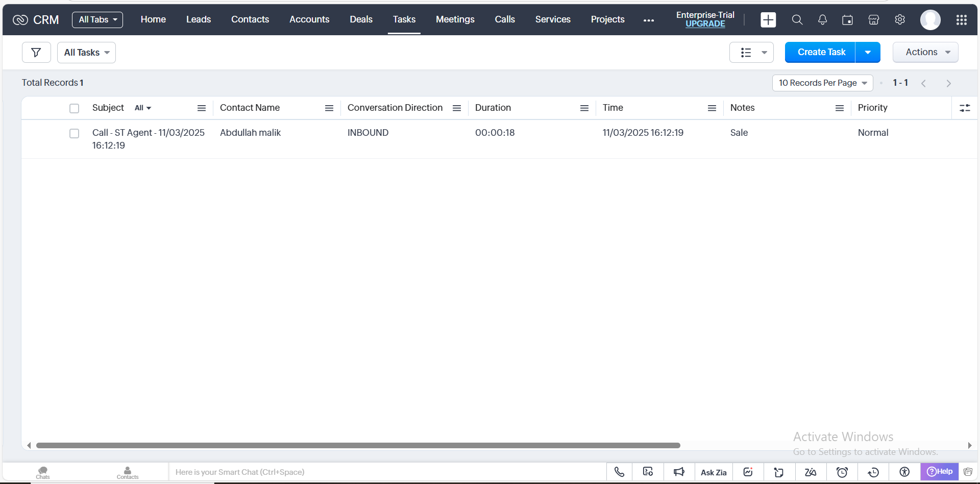Tick the select-all checkbox in header
Image resolution: width=980 pixels, height=484 pixels.
coord(75,108)
